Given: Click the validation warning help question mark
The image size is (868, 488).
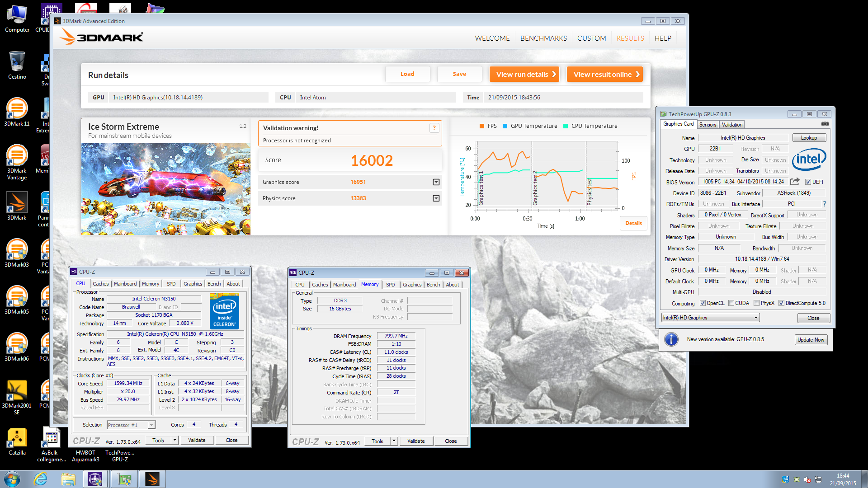Looking at the screenshot, I should tap(434, 128).
